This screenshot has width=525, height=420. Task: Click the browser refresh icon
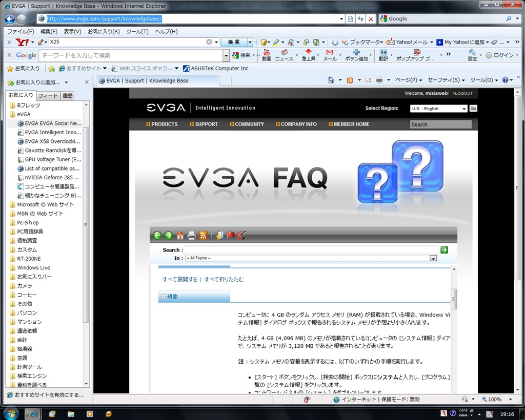(x=360, y=19)
